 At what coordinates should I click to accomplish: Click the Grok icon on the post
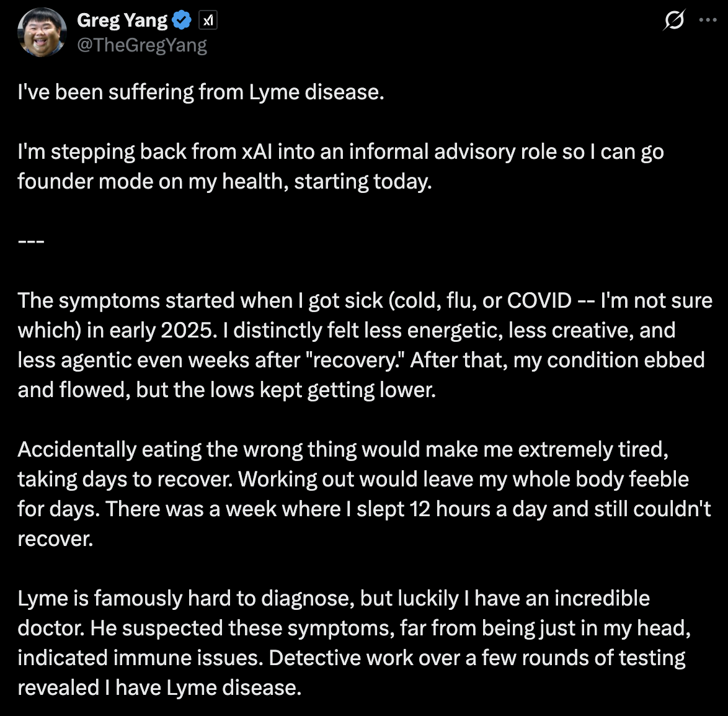tap(674, 20)
